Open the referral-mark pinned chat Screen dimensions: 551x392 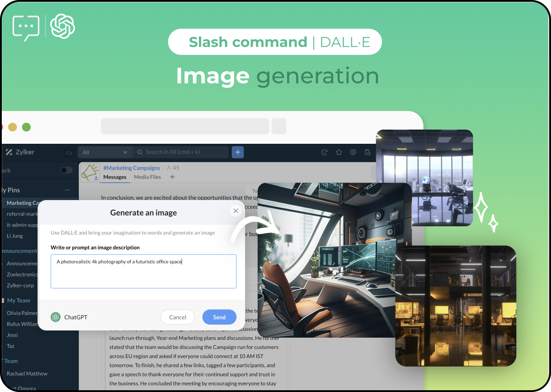tap(22, 214)
